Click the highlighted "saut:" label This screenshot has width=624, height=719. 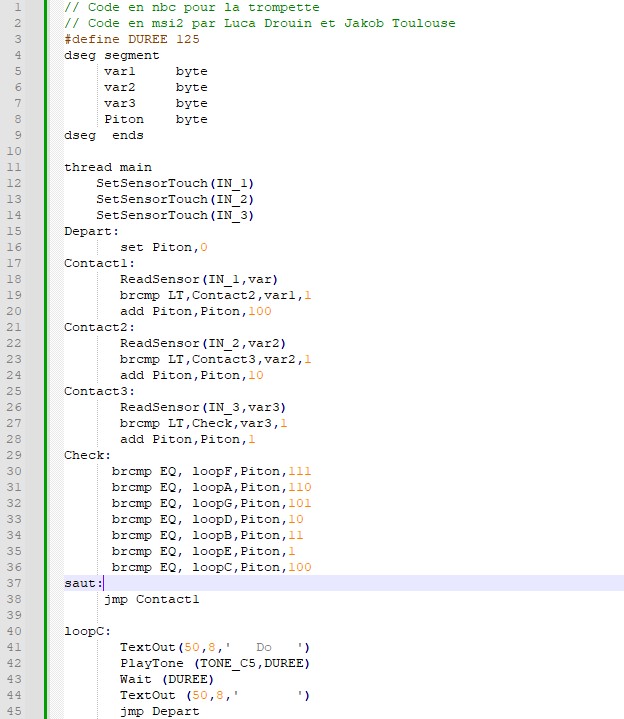point(83,583)
